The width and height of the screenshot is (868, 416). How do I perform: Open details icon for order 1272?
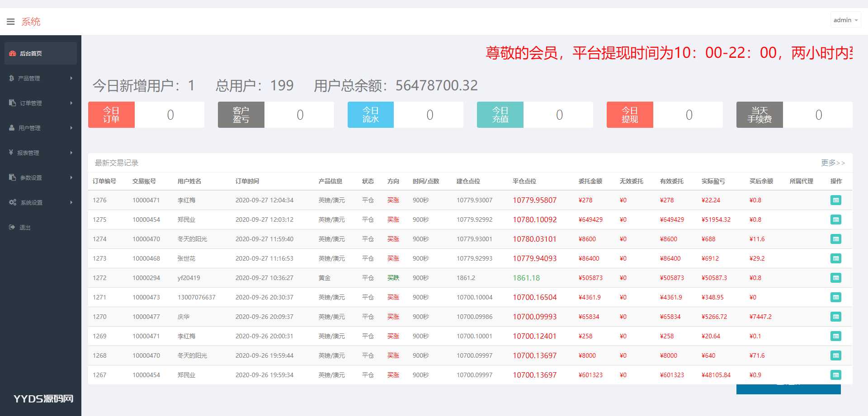835,278
